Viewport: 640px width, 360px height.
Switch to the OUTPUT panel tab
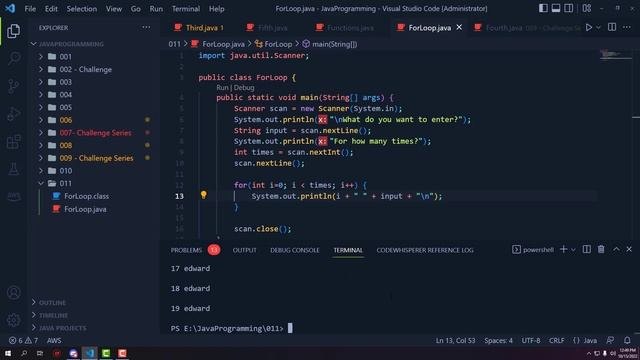[244, 250]
